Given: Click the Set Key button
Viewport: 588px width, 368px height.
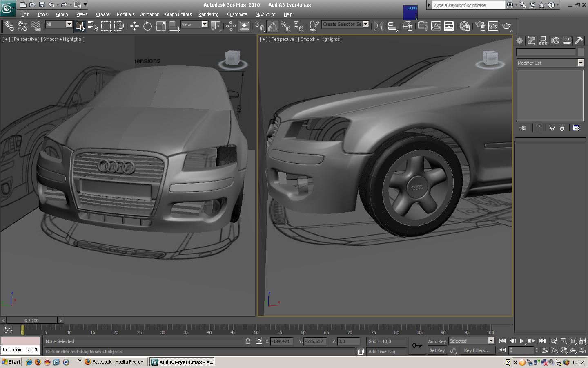Looking at the screenshot, I should 437,350.
